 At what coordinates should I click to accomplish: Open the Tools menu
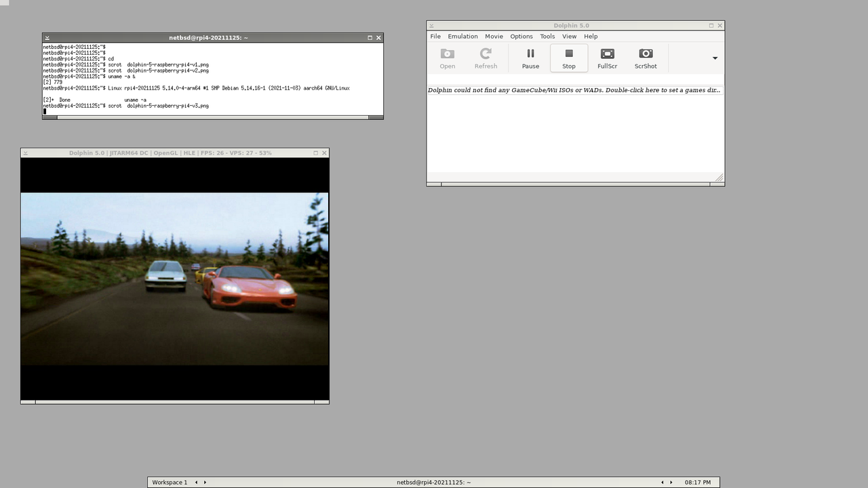(547, 37)
